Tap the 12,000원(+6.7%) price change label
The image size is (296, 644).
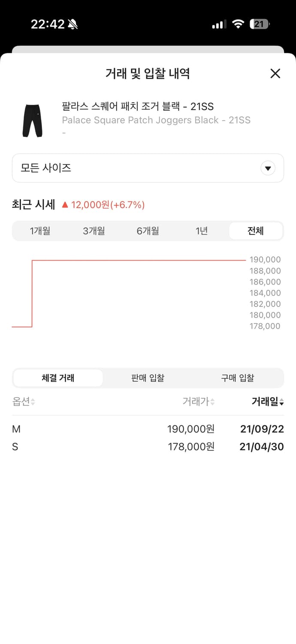(x=107, y=205)
